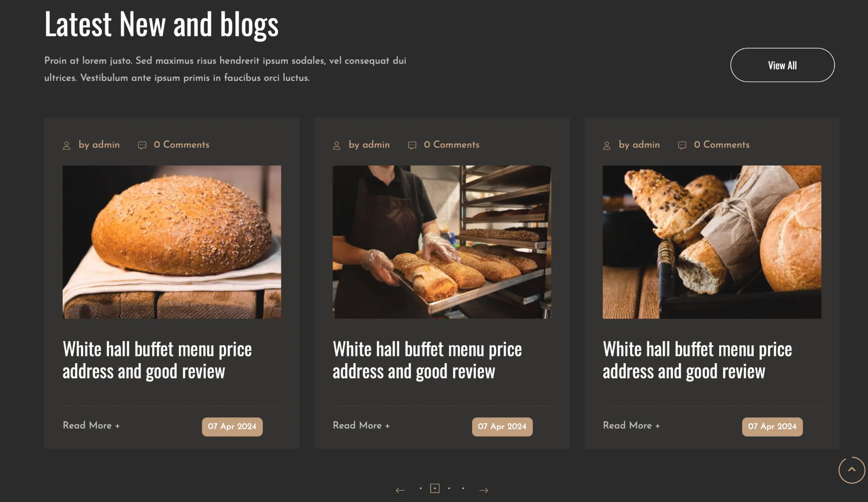Advance carousel with right arrow
This screenshot has width=868, height=502.
tap(484, 490)
